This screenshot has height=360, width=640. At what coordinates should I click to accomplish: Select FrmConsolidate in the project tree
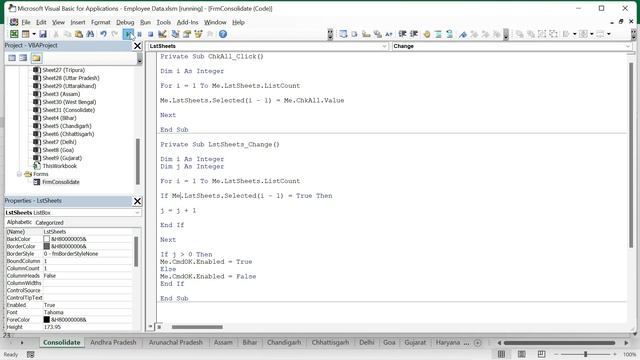(61, 182)
